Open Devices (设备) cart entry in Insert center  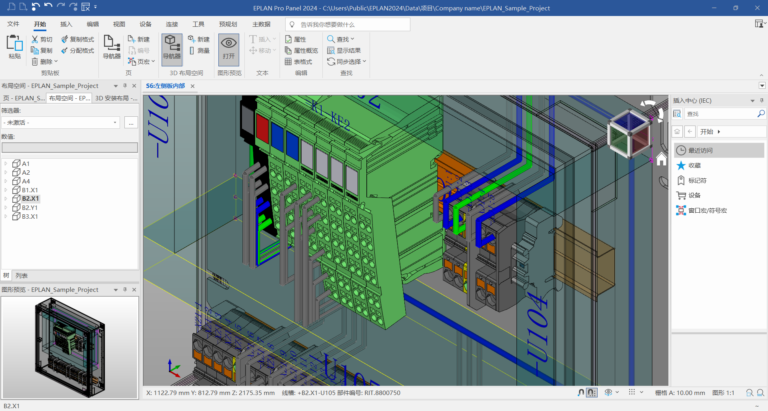tap(689, 195)
